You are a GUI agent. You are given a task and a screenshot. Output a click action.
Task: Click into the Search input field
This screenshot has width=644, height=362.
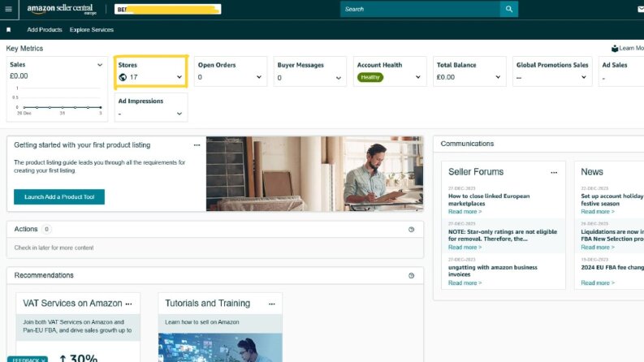420,9
